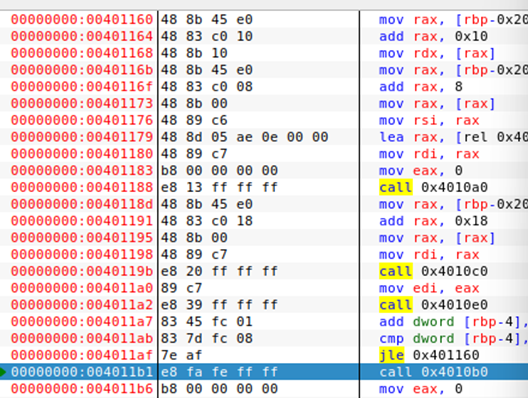
Task: Click bytes 7e af
Action: pos(182,355)
